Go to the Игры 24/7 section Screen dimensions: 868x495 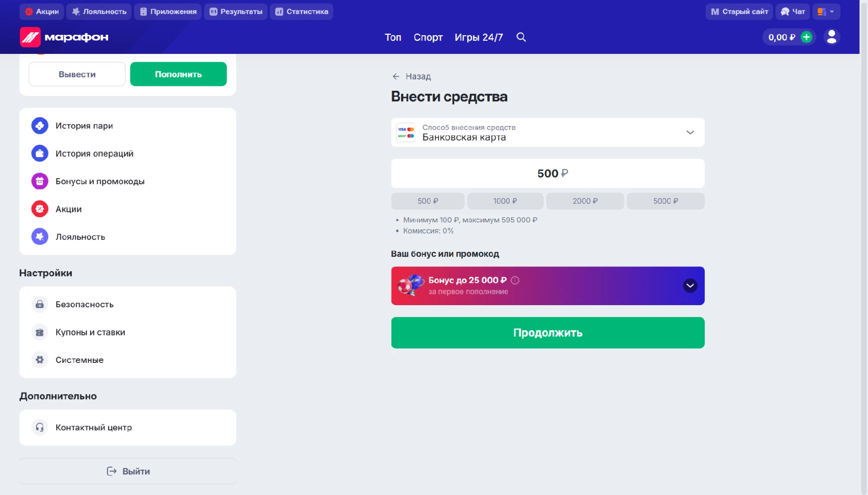[479, 37]
